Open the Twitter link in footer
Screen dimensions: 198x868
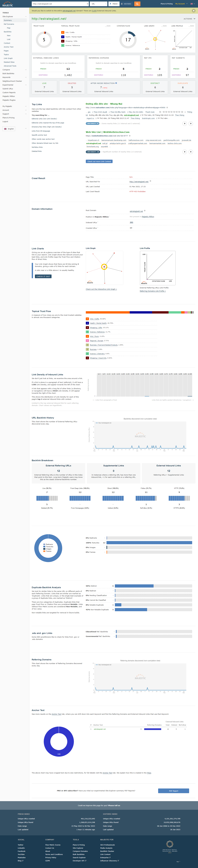point(21,845)
